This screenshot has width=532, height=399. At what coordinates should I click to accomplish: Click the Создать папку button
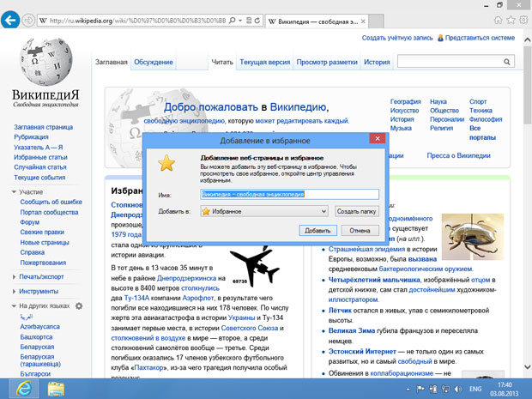(356, 211)
